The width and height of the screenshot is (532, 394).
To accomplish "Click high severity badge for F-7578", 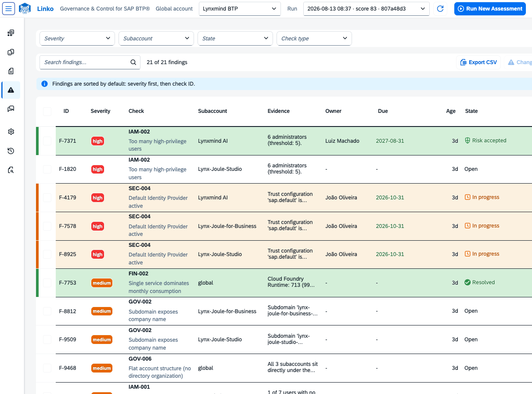I will pos(97,226).
